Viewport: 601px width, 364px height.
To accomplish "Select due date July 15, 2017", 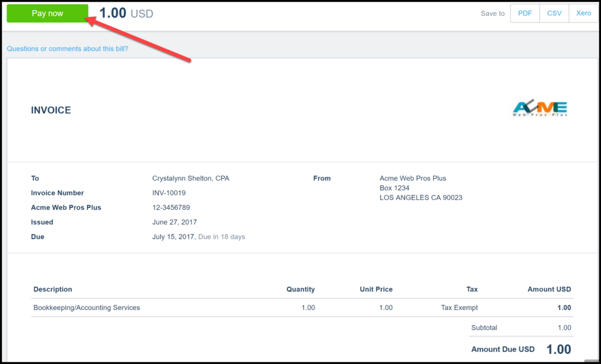I will 173,237.
